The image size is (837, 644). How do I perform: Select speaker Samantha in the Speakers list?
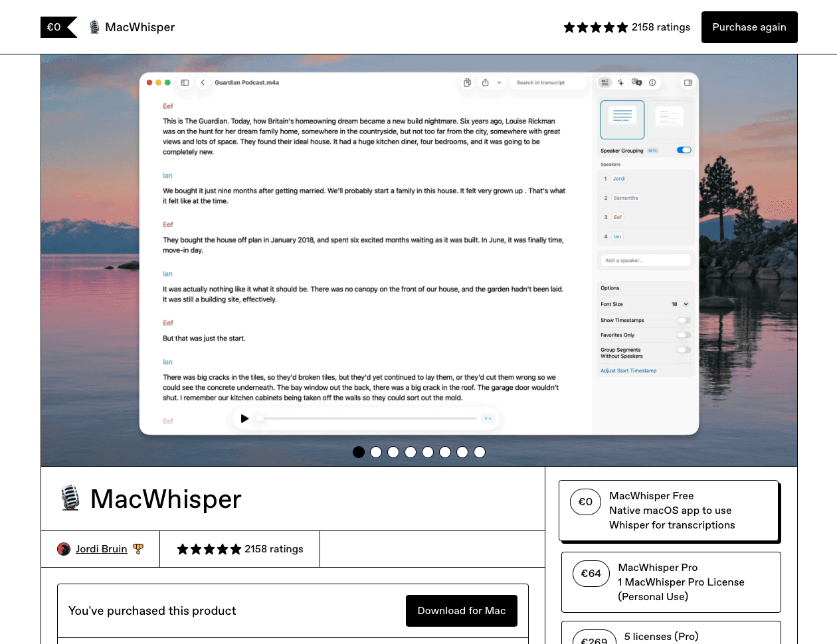pyautogui.click(x=626, y=198)
